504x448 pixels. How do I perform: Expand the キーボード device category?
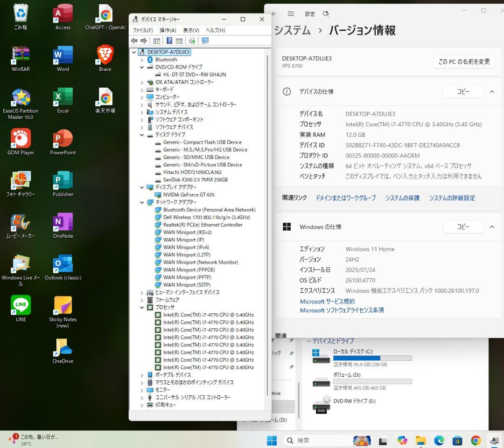(x=142, y=89)
